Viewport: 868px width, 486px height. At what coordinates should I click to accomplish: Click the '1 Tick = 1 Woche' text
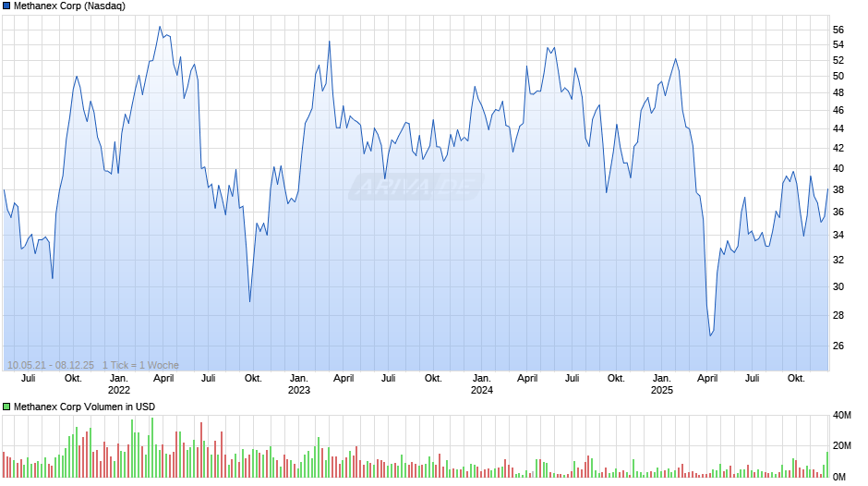pyautogui.click(x=140, y=365)
